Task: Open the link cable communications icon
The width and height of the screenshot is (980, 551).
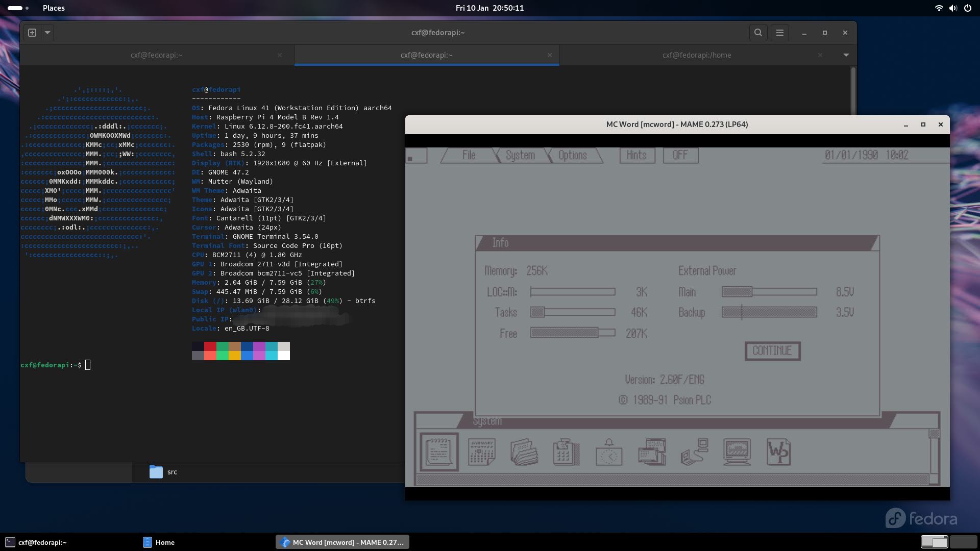Action: coord(694,452)
